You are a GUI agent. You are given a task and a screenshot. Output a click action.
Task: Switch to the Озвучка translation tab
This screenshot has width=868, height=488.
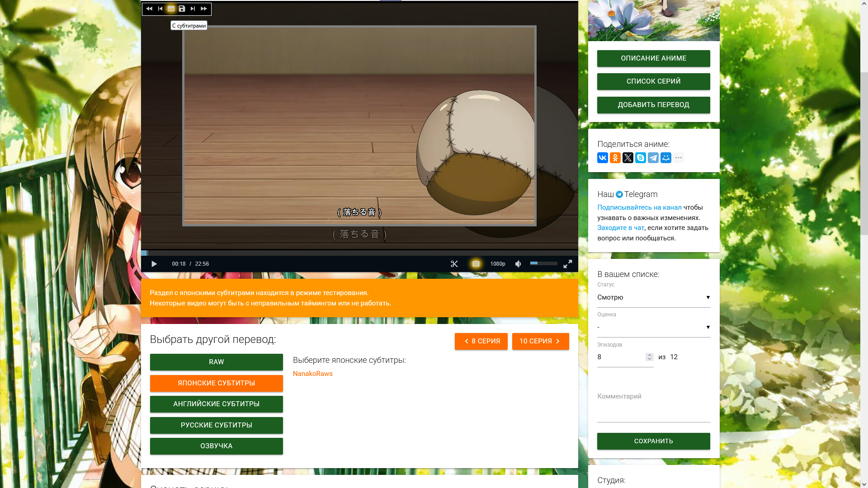click(216, 446)
